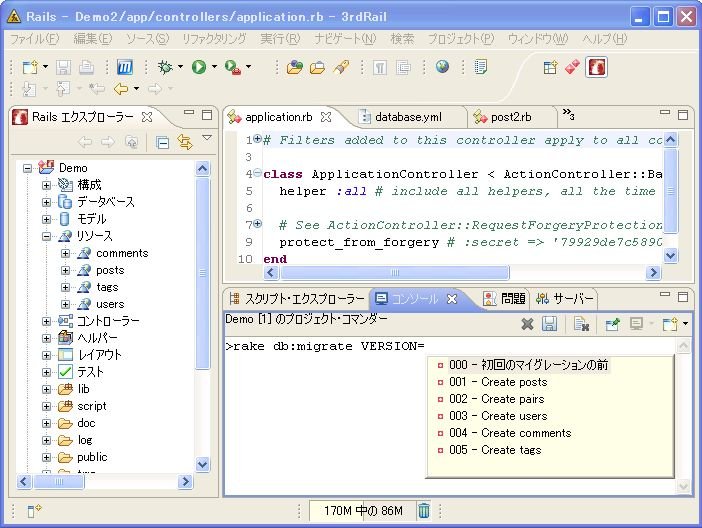Open the ファイル(F) menu

click(34, 39)
